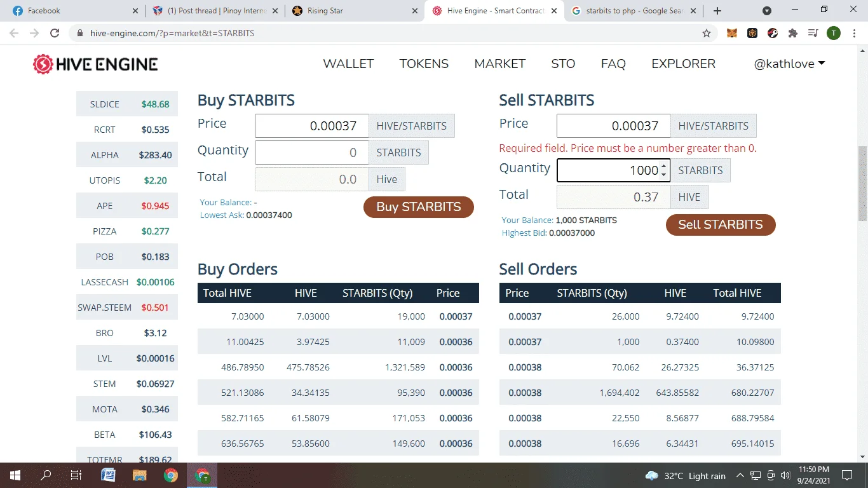Click the Sell price input field
This screenshot has width=868, height=488.
pyautogui.click(x=613, y=126)
